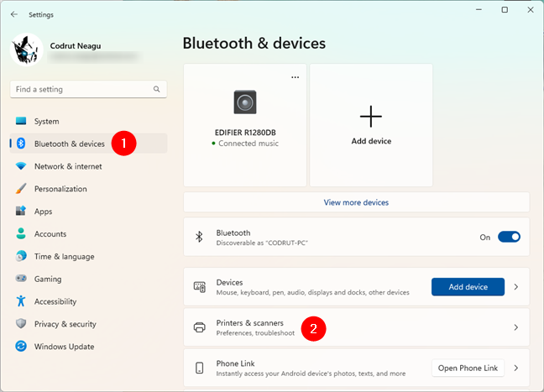Click the Find a setting search field
The width and height of the screenshot is (544, 392).
88,89
